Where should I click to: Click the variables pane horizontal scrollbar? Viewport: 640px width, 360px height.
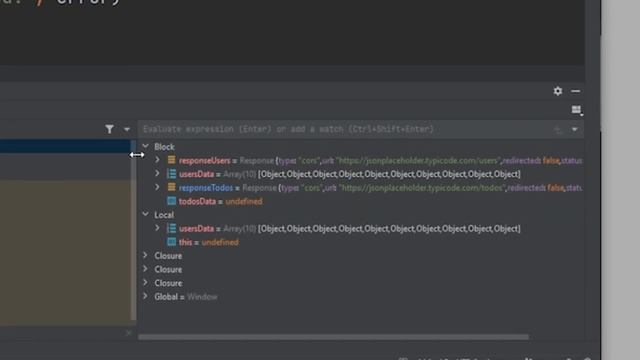333,337
